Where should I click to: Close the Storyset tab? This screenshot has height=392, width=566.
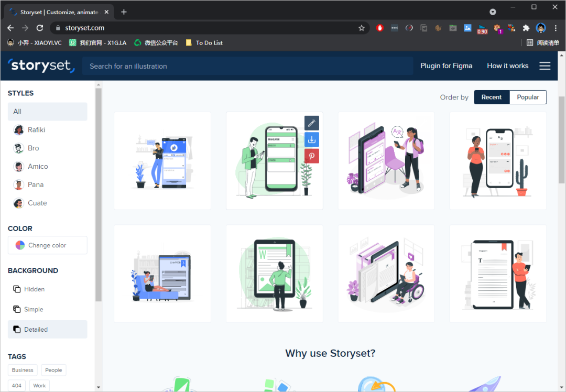106,12
